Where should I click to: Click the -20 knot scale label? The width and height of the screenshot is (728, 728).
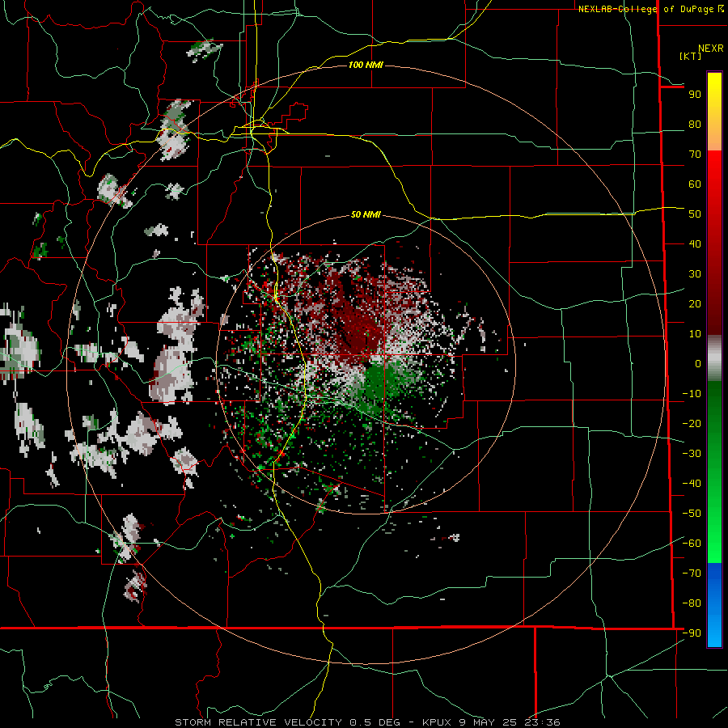tap(692, 424)
